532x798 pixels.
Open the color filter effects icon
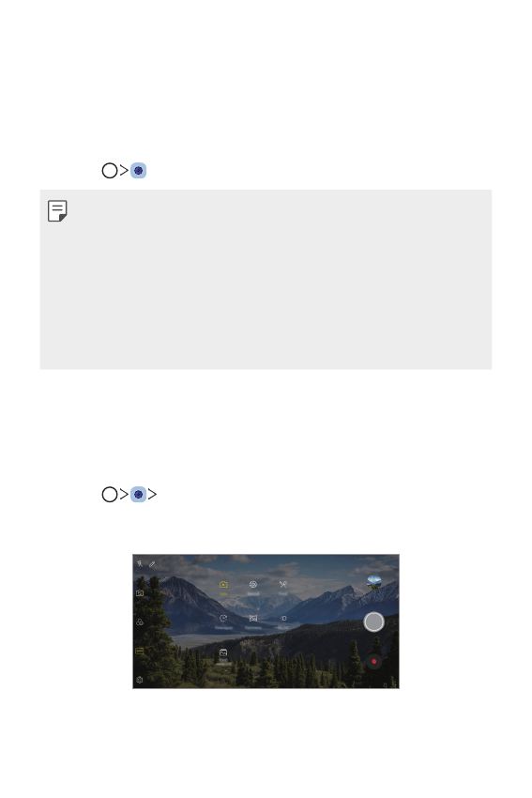140,622
